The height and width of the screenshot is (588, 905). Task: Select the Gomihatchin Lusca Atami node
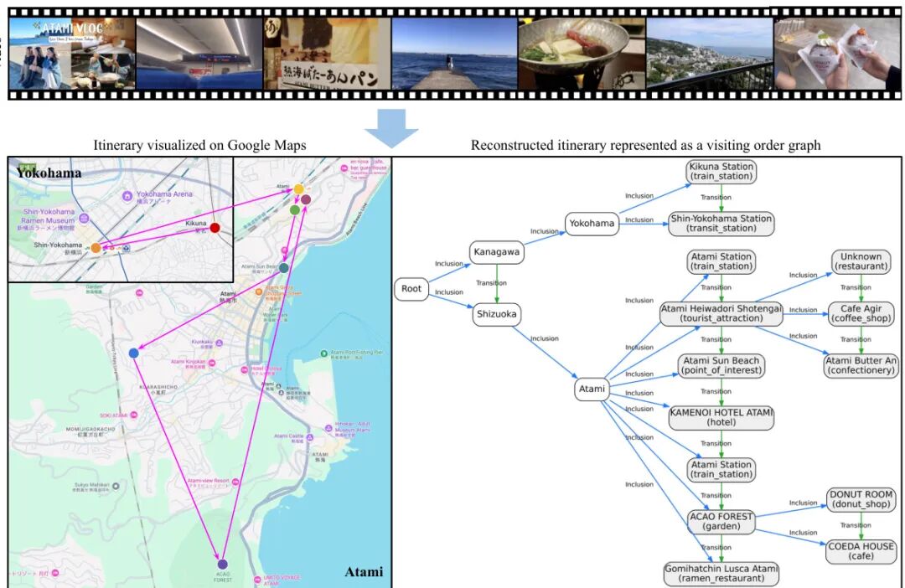click(x=721, y=573)
